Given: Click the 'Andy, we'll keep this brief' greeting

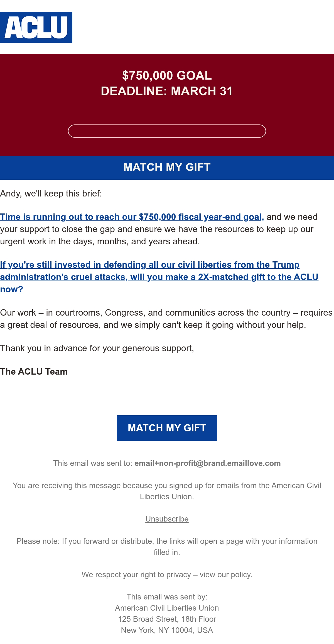Looking at the screenshot, I should coord(51,193).
